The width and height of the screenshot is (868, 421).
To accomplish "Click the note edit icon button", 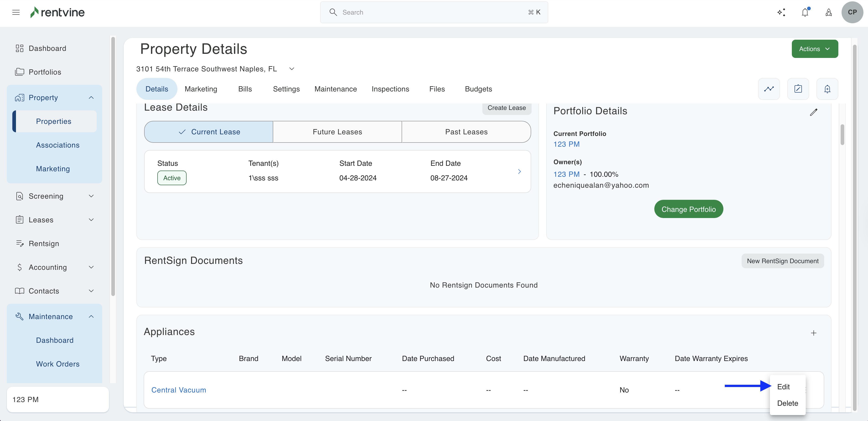I will tap(798, 89).
